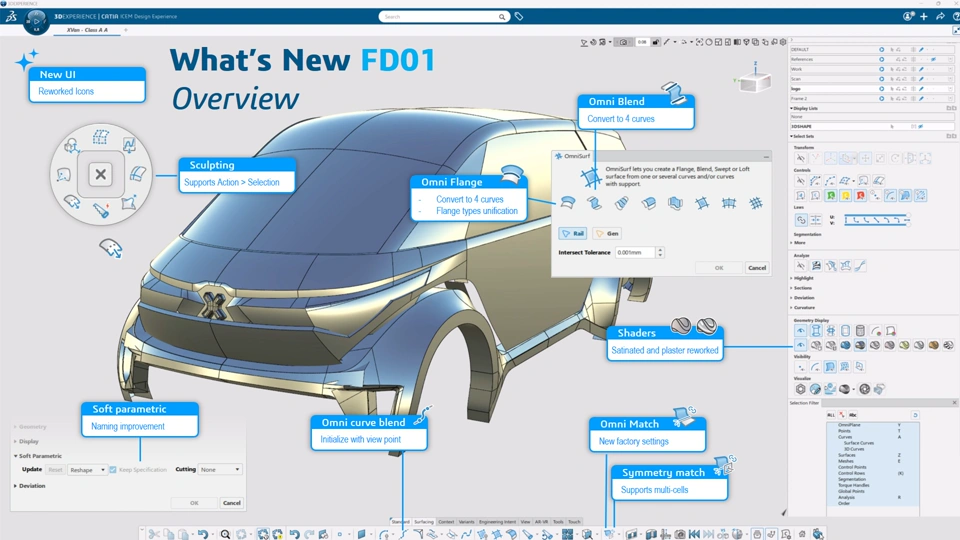Click the red control-point icon under Controls

pos(860,195)
